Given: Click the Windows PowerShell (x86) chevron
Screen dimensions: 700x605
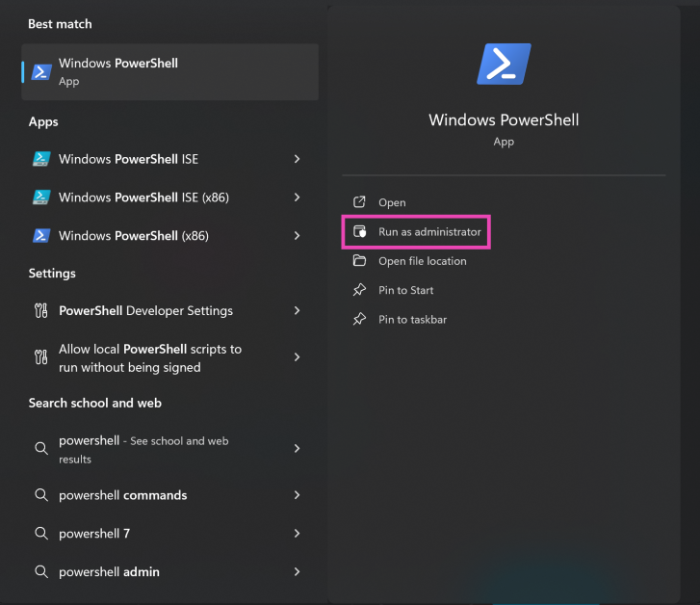Looking at the screenshot, I should [x=297, y=235].
